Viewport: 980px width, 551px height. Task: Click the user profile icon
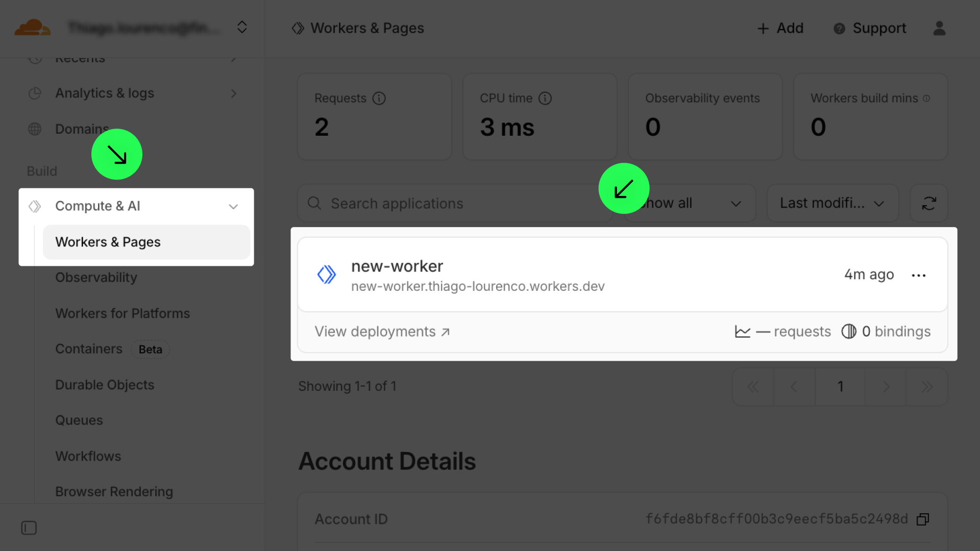939,28
